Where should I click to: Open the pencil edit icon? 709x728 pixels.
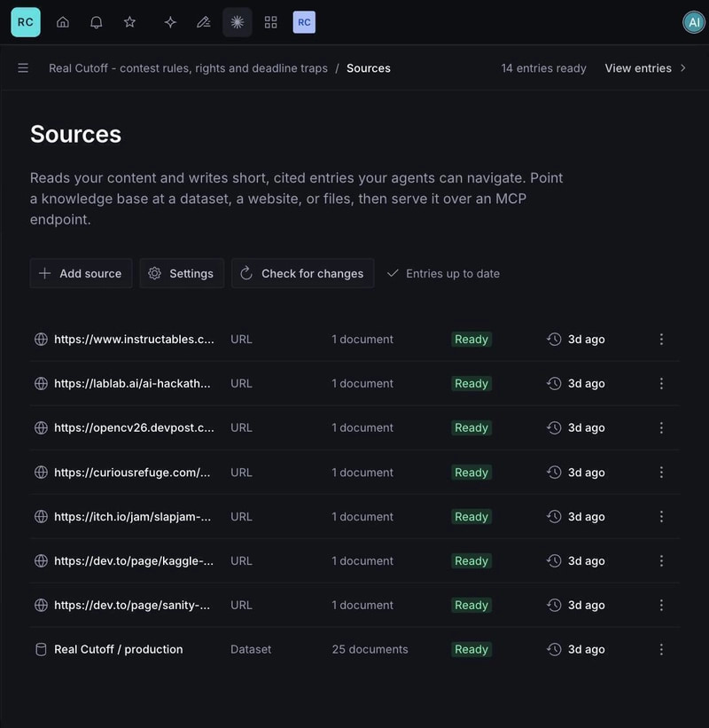204,22
